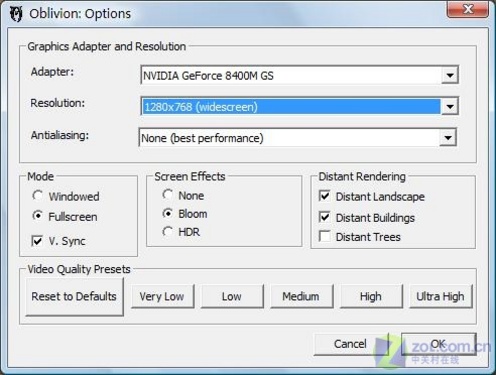The height and width of the screenshot is (375, 496).
Task: Select the Windowed mode radio button
Action: (x=37, y=196)
